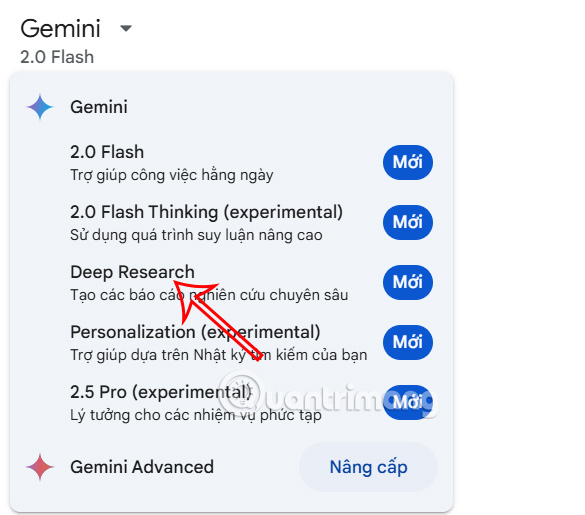Click the 2.0 Flash subtitle under Gemini
585x515 pixels.
click(x=57, y=57)
